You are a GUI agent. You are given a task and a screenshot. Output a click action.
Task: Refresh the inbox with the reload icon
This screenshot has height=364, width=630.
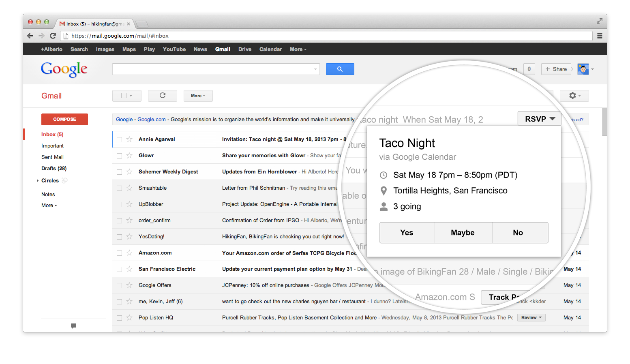coord(163,96)
